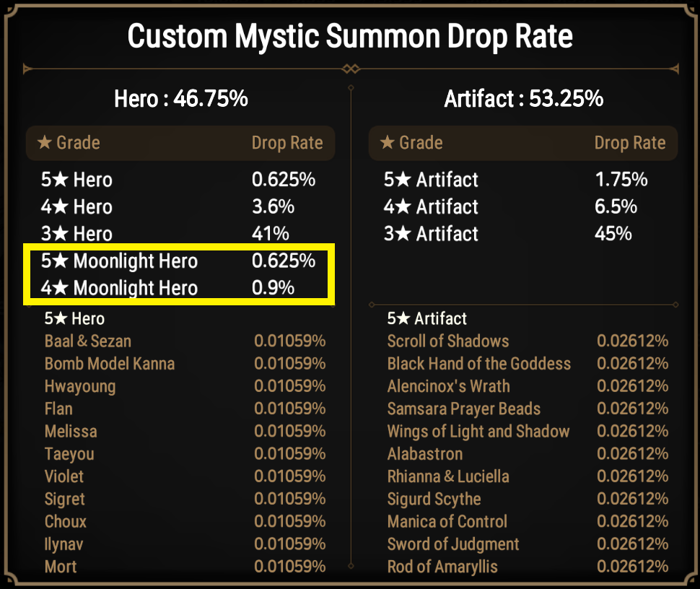Select Alencinox's Wrath artifact entry
Viewport: 700px width, 589px height.
(x=448, y=386)
